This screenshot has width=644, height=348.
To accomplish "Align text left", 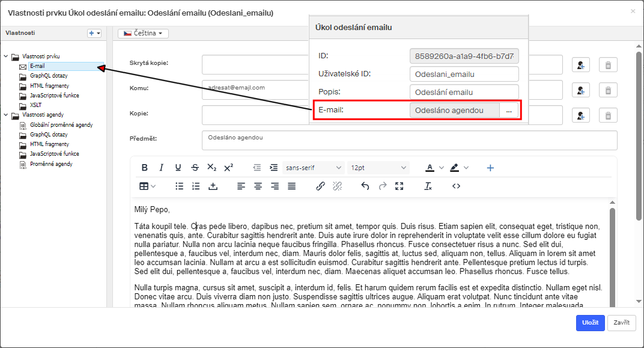I will pyautogui.click(x=241, y=186).
